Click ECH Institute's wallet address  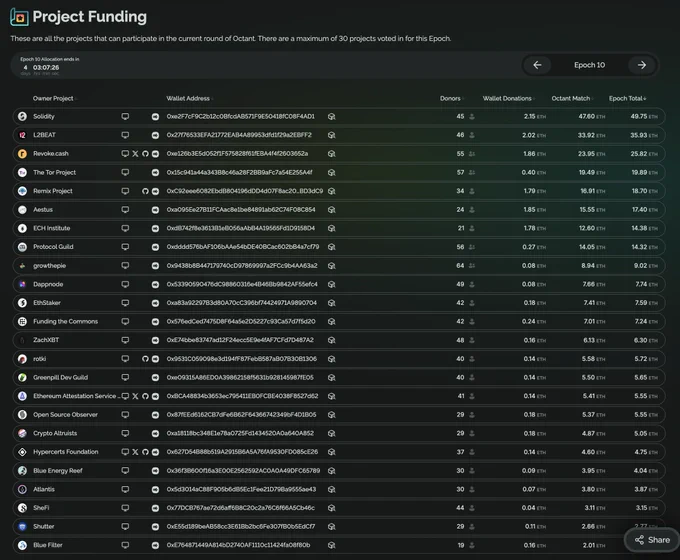coord(241,228)
